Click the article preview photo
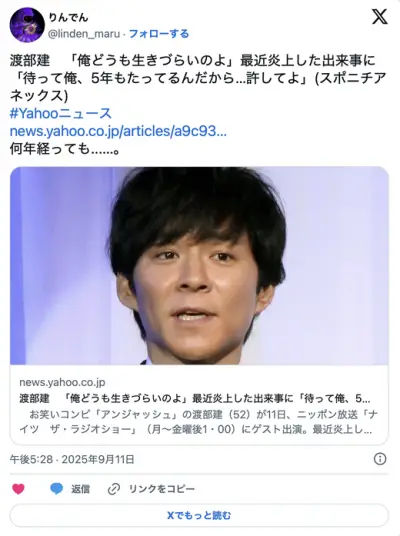This screenshot has height=536, width=400. point(199,266)
